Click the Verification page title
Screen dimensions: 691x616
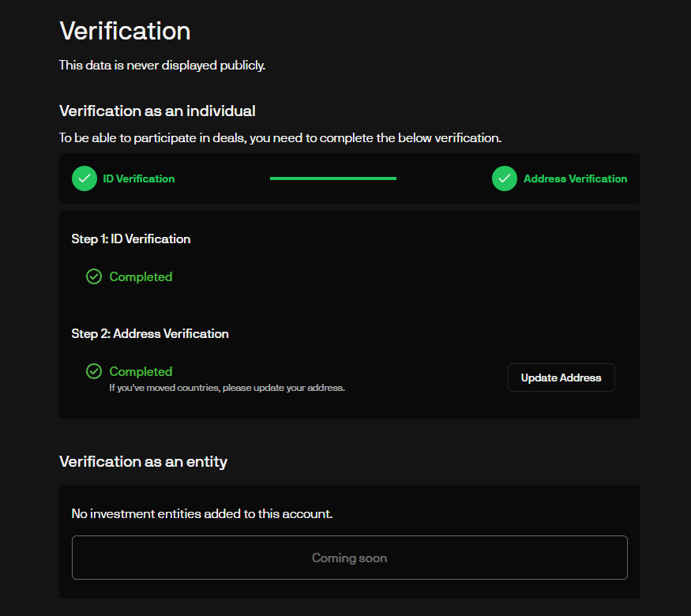click(125, 32)
